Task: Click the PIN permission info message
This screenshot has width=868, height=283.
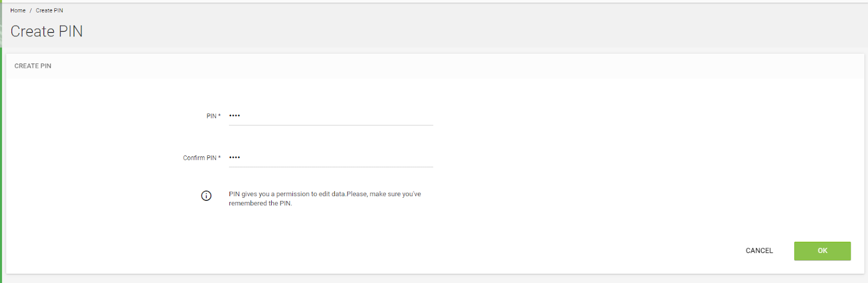Action: (325, 199)
